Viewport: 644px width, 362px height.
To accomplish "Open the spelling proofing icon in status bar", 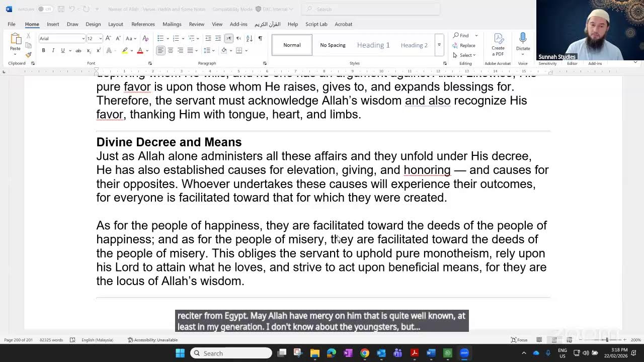I will click(72, 340).
